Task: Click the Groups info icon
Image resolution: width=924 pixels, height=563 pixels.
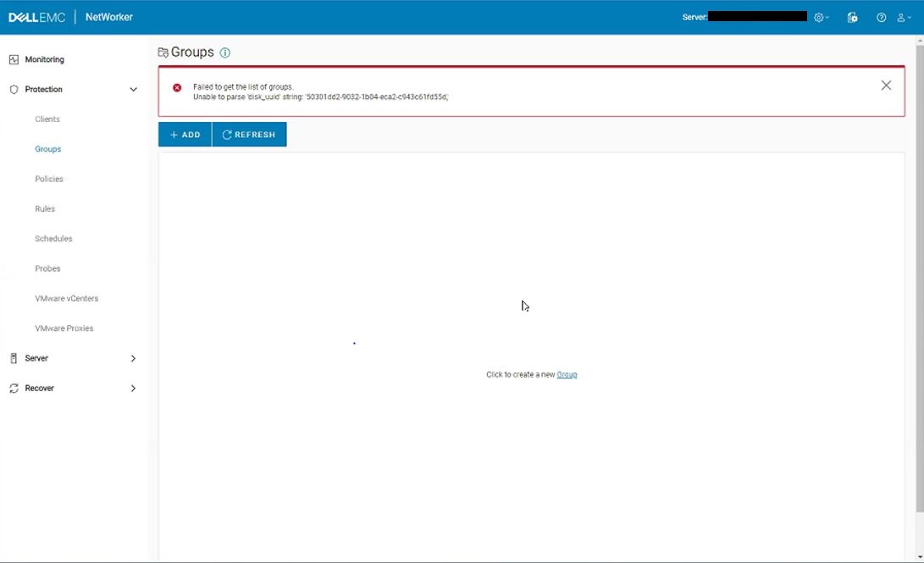Action: click(x=224, y=52)
